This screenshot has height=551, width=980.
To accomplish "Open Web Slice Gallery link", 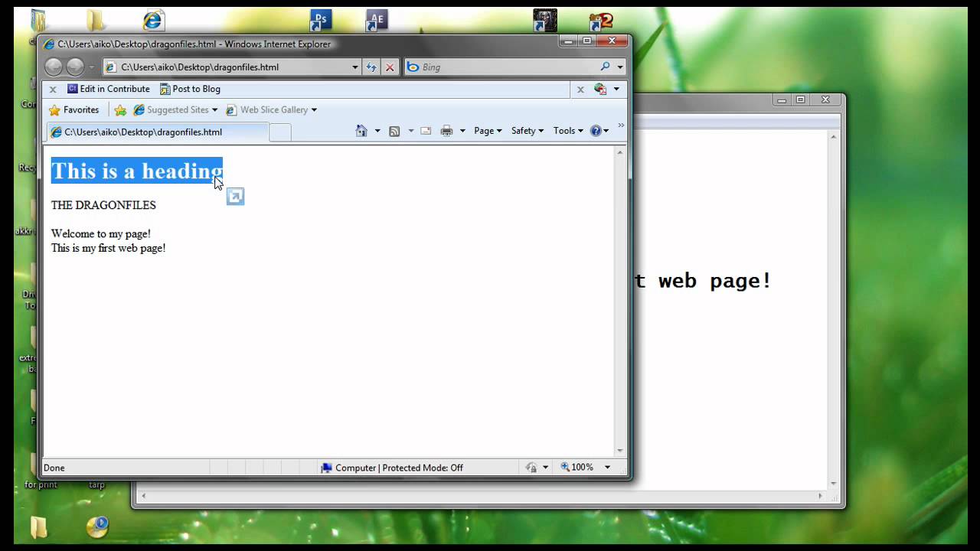I will coord(271,110).
